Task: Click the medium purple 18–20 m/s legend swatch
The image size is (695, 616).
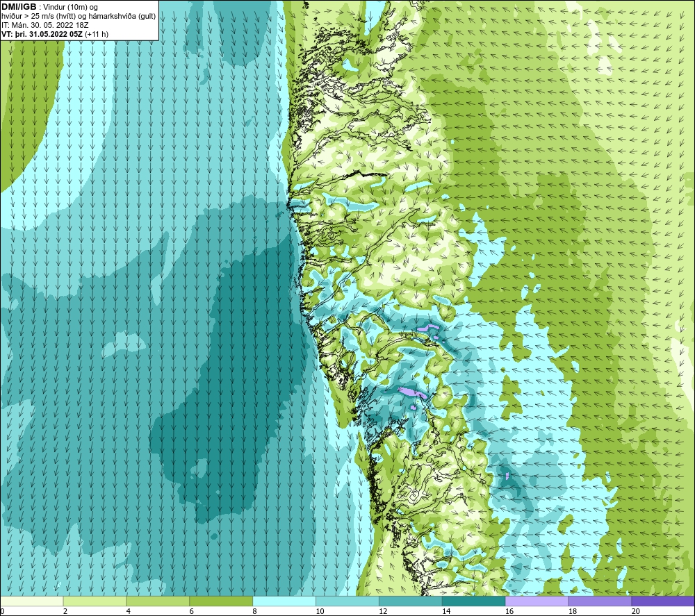Action: pyautogui.click(x=600, y=601)
